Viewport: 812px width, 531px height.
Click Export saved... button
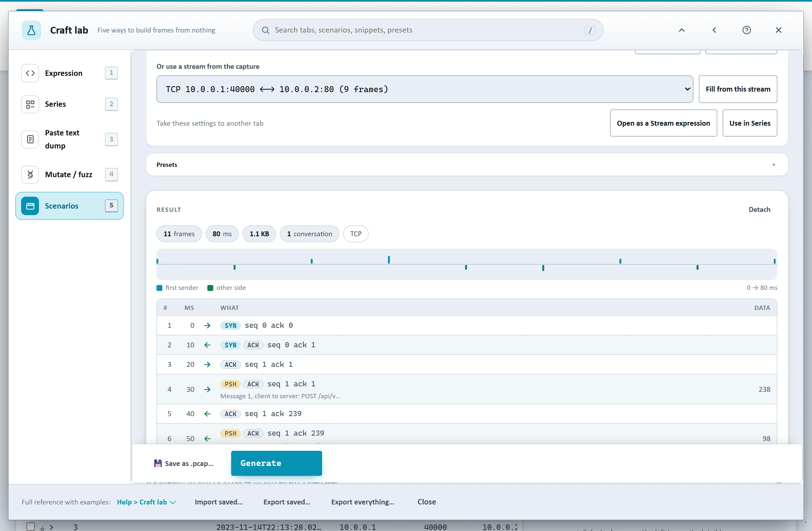(x=287, y=502)
